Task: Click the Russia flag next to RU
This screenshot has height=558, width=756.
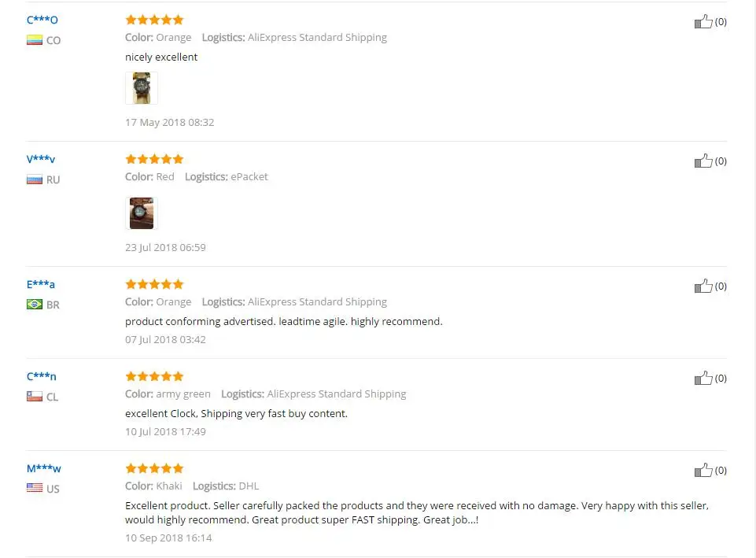Action: 35,180
